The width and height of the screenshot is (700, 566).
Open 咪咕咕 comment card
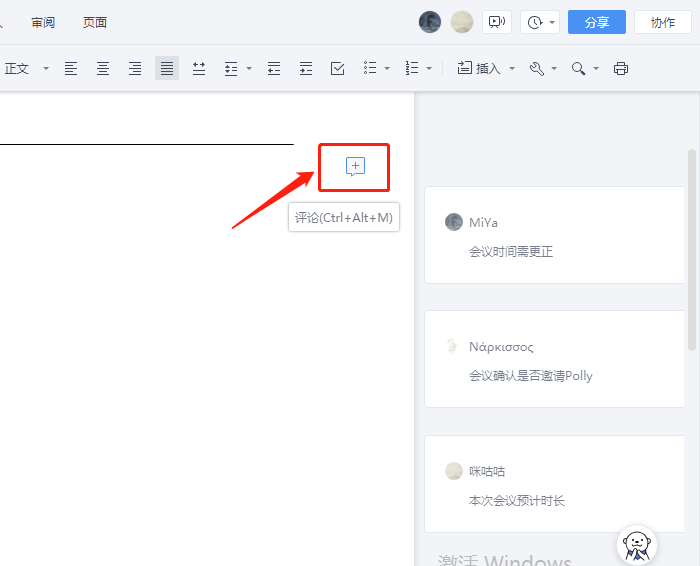(554, 484)
